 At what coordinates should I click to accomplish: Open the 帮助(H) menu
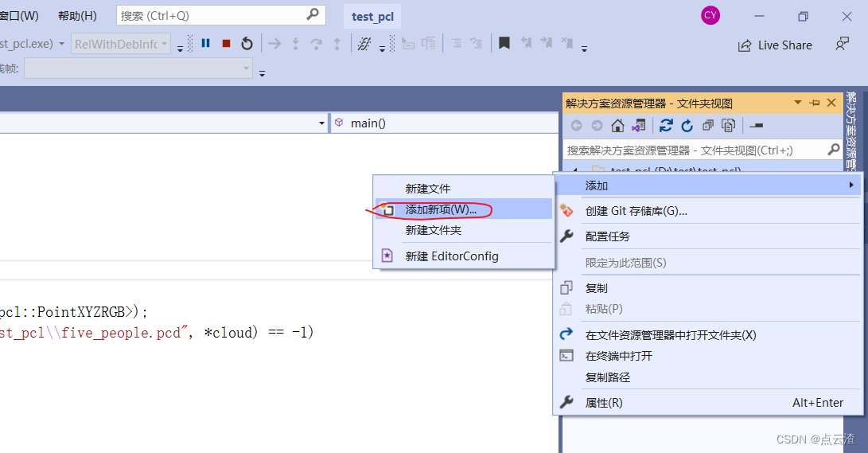pyautogui.click(x=77, y=16)
